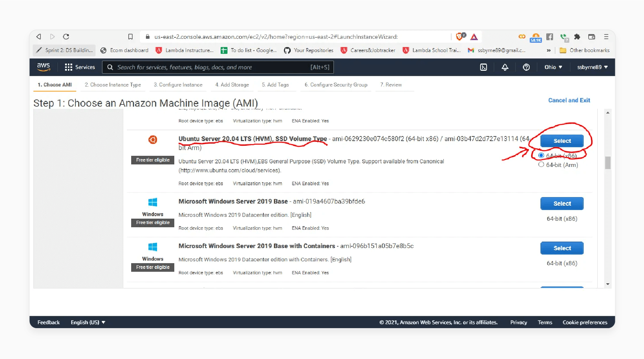This screenshot has height=359, width=644.
Task: Open Your Repositories GitHub bookmark
Action: 309,50
